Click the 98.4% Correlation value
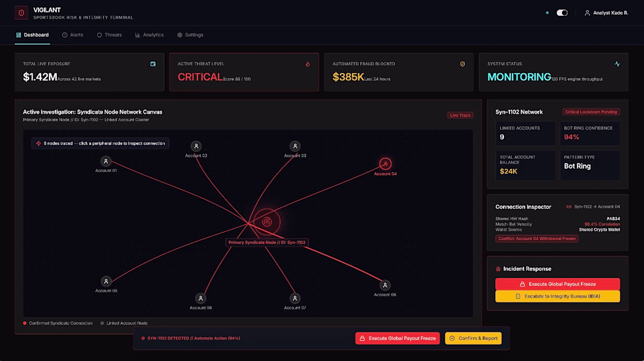Image resolution: width=644 pixels, height=361 pixels. (602, 224)
